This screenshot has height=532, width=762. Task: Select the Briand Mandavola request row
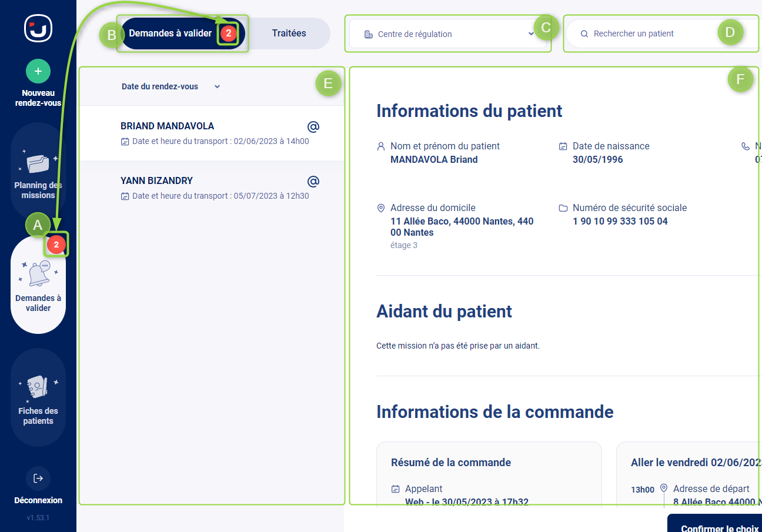point(212,133)
